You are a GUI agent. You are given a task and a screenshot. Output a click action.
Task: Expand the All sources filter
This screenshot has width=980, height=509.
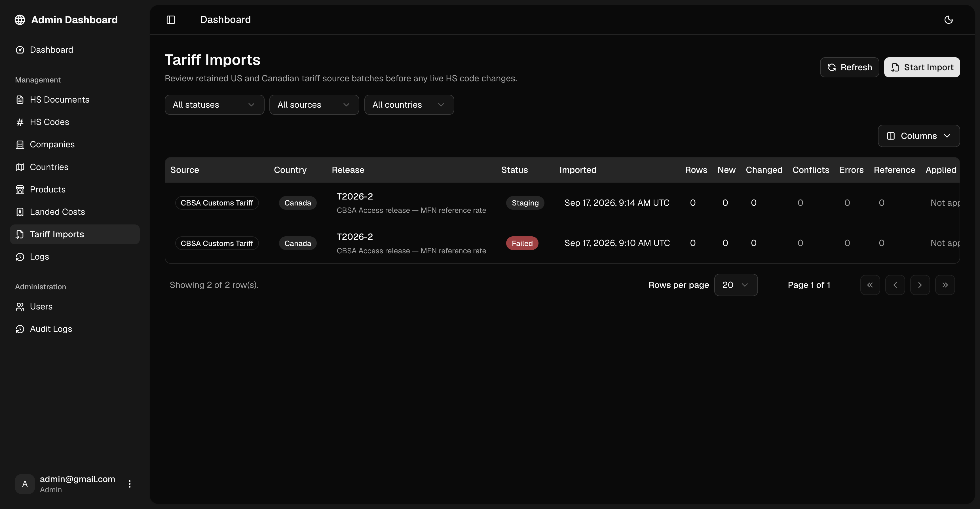point(314,105)
